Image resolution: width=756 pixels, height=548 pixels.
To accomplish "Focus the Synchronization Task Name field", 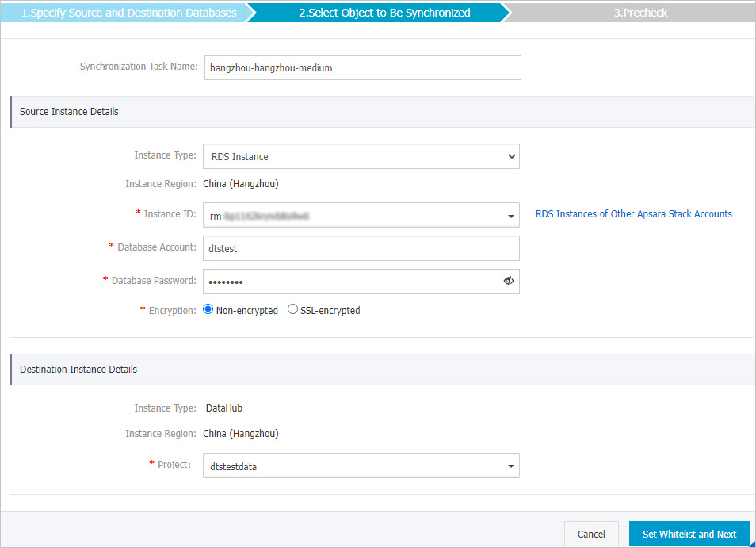I will click(363, 67).
